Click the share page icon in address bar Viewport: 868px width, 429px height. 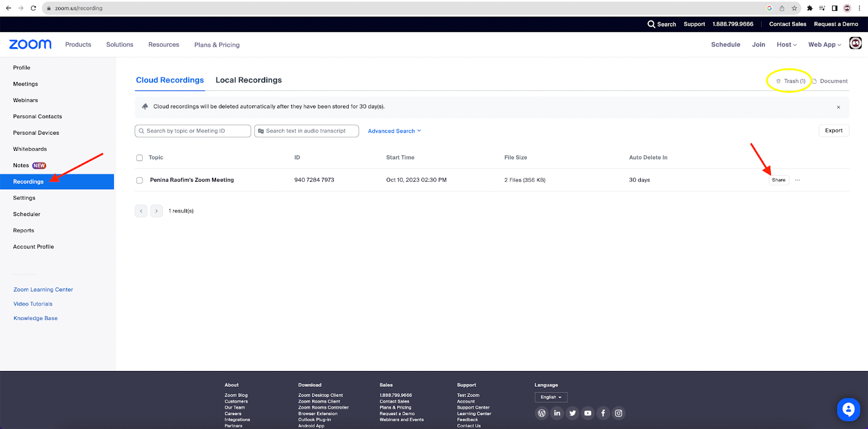pos(782,8)
